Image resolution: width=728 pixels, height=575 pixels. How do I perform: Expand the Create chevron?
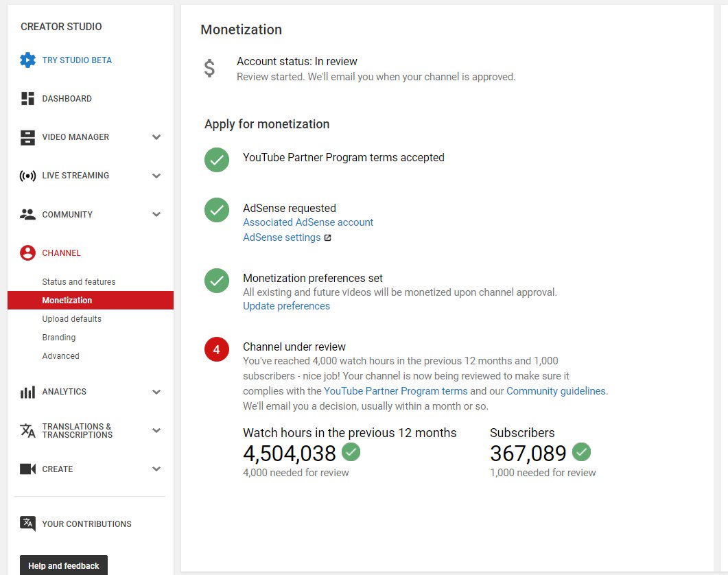(x=156, y=469)
